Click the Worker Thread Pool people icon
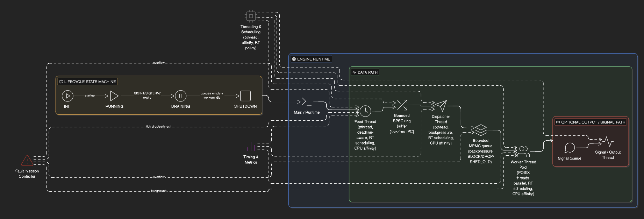 click(523, 151)
